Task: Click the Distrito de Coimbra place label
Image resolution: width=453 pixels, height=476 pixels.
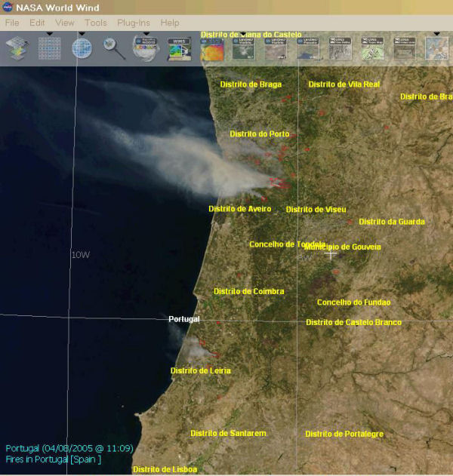Action: point(248,291)
